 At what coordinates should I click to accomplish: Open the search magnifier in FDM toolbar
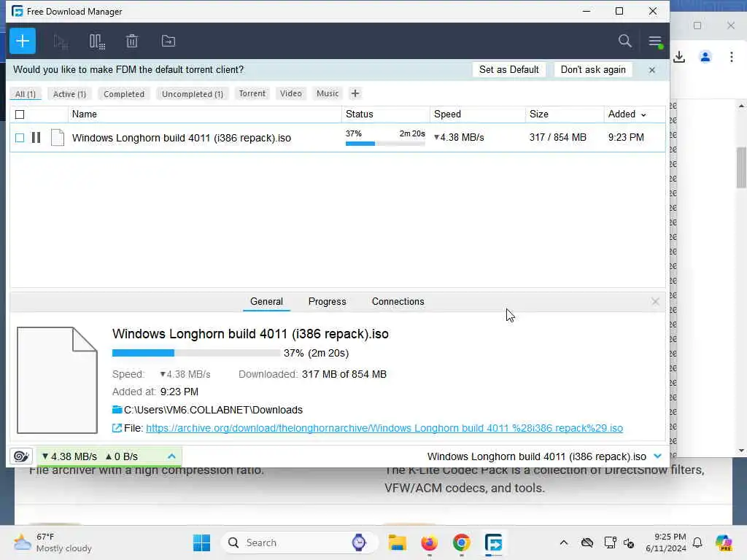pyautogui.click(x=624, y=41)
